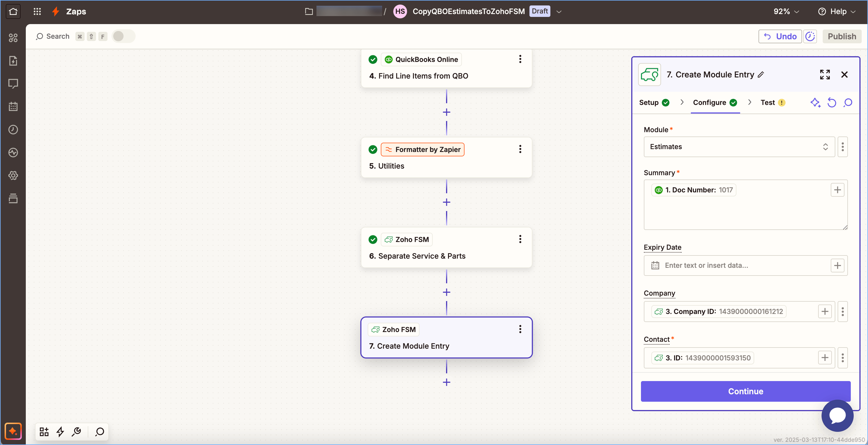Open the Help menu
Image resolution: width=868 pixels, height=445 pixels.
point(837,11)
